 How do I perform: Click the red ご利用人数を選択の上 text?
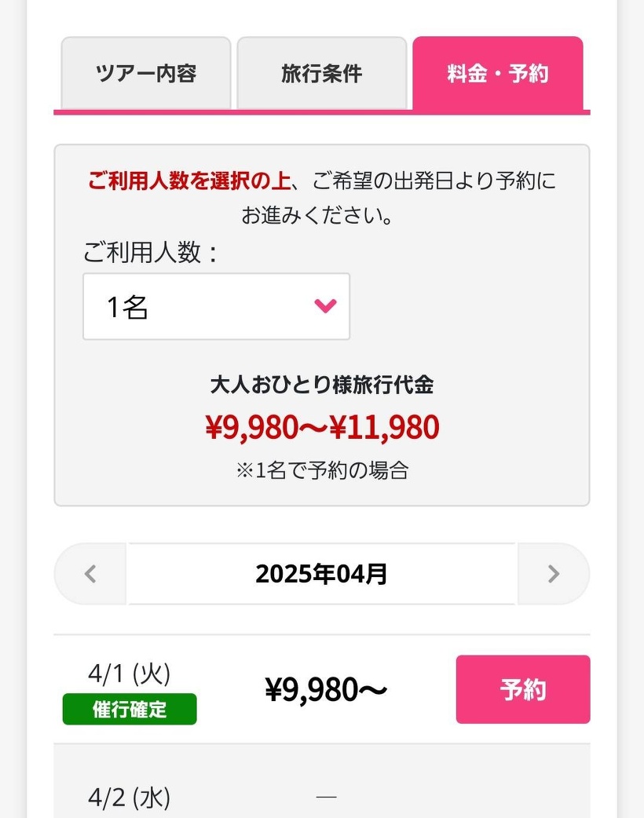(188, 181)
